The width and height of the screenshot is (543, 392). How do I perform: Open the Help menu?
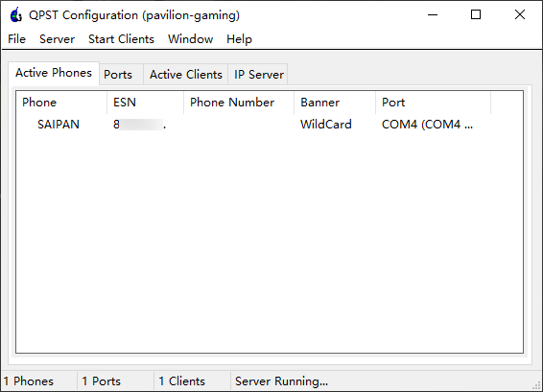click(239, 39)
